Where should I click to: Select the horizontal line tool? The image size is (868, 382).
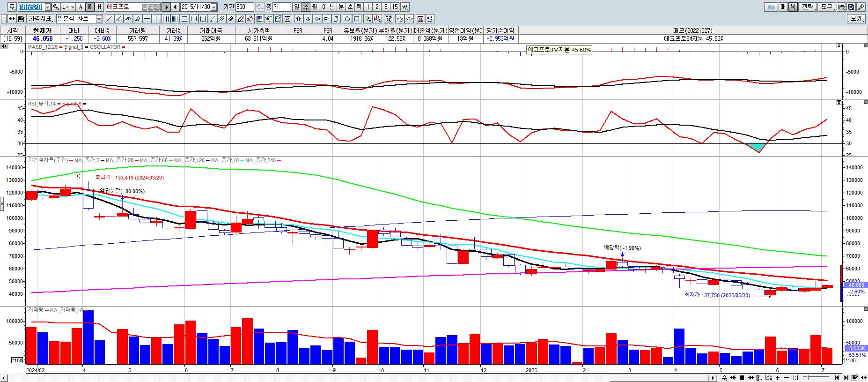click(x=147, y=19)
